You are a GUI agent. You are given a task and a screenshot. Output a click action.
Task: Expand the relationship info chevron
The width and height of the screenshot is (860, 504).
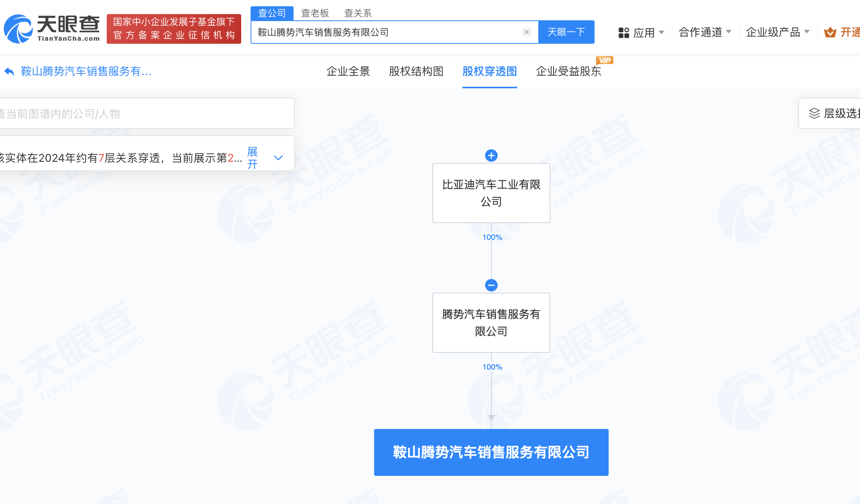click(278, 158)
